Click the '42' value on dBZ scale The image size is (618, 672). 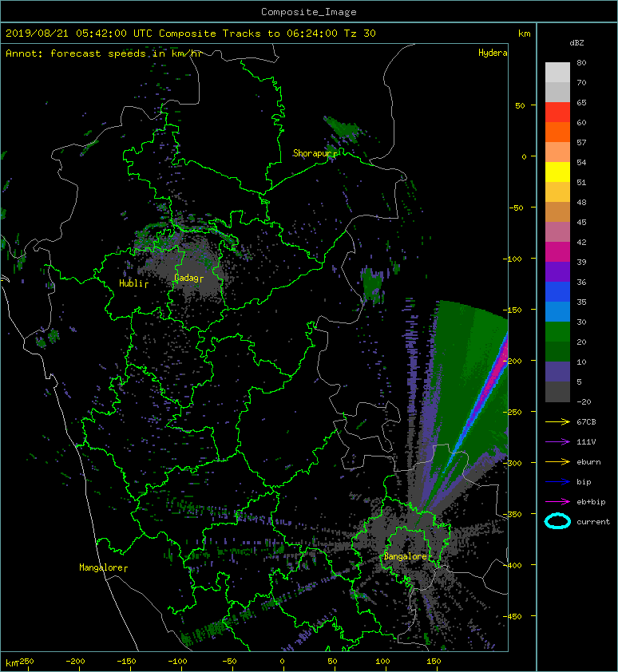(581, 242)
